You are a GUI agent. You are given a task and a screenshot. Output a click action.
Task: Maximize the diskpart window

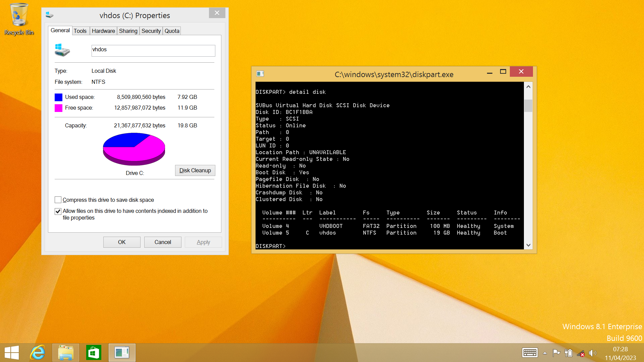(x=503, y=72)
